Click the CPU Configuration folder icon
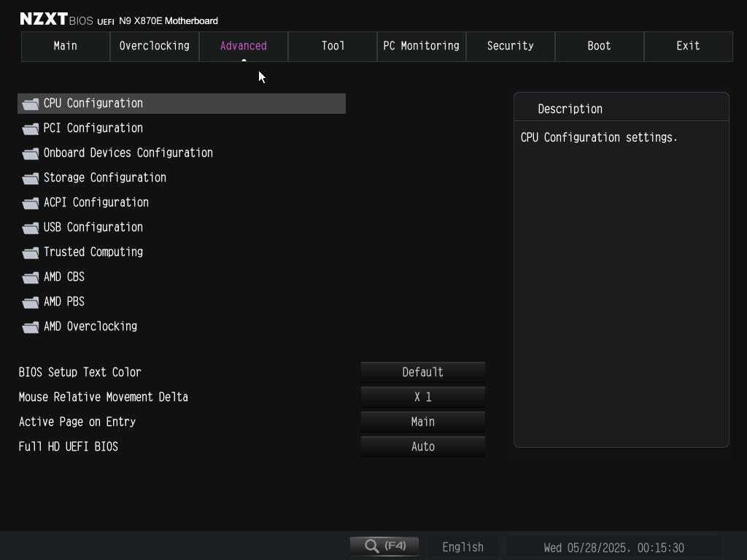Viewport: 747px width, 560px height. click(x=31, y=104)
